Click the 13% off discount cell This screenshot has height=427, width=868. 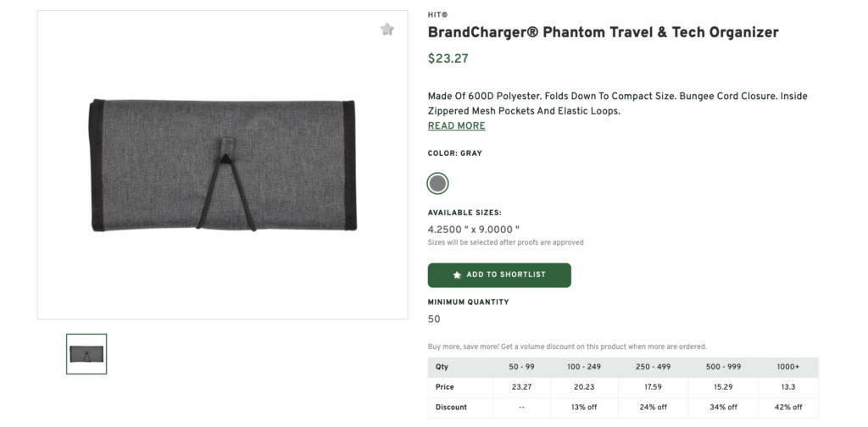point(584,408)
